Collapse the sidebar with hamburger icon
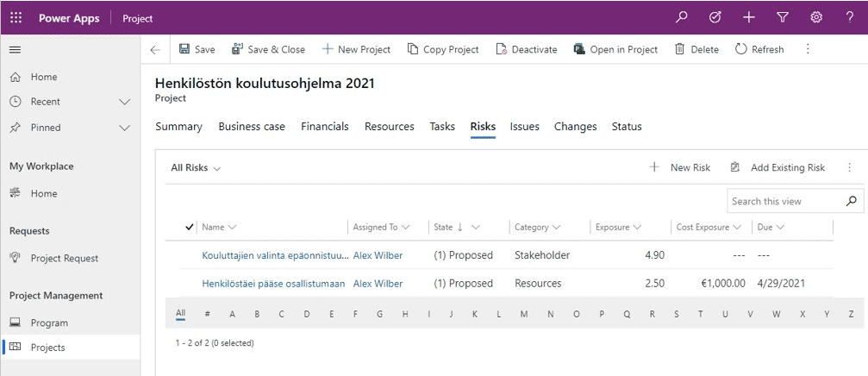The width and height of the screenshot is (868, 376). coord(15,50)
